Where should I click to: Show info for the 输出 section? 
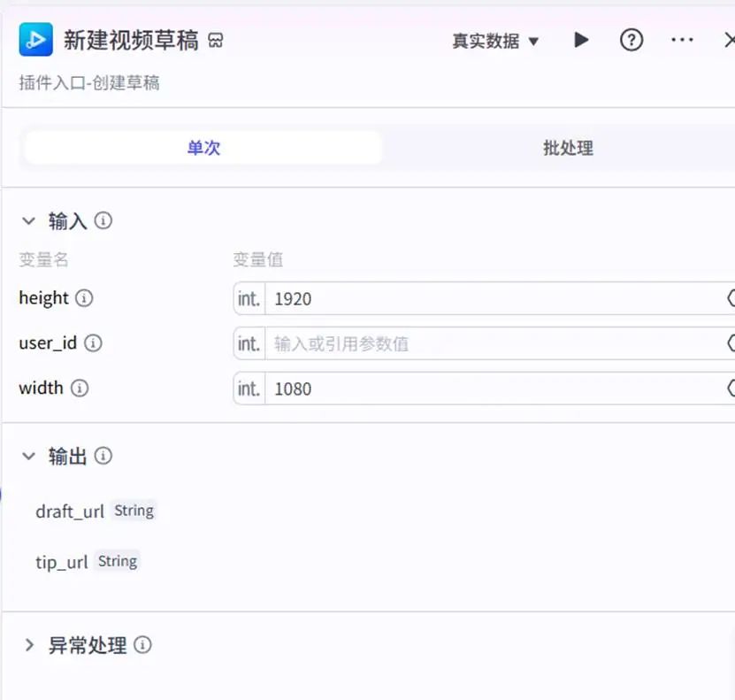103,455
